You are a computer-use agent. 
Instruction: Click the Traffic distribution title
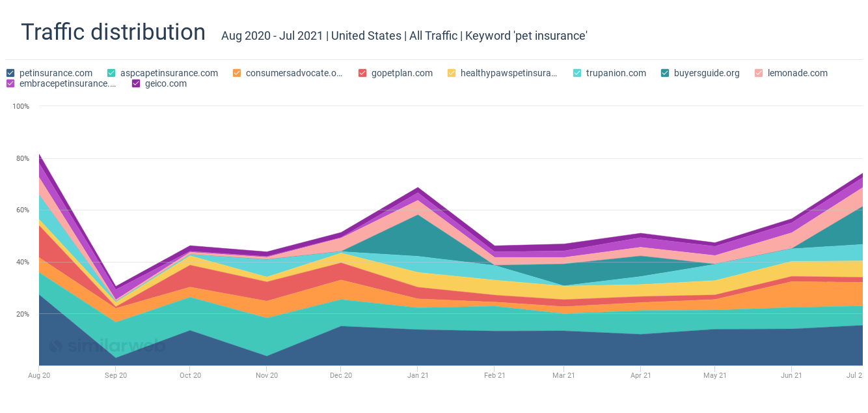tap(113, 32)
